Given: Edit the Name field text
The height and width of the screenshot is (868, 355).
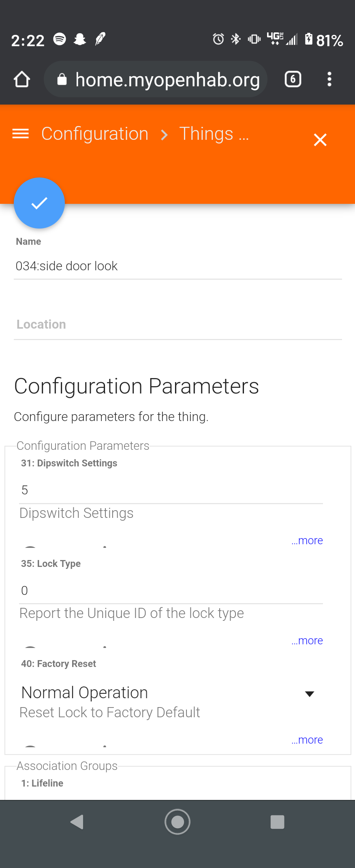Looking at the screenshot, I should tap(177, 266).
